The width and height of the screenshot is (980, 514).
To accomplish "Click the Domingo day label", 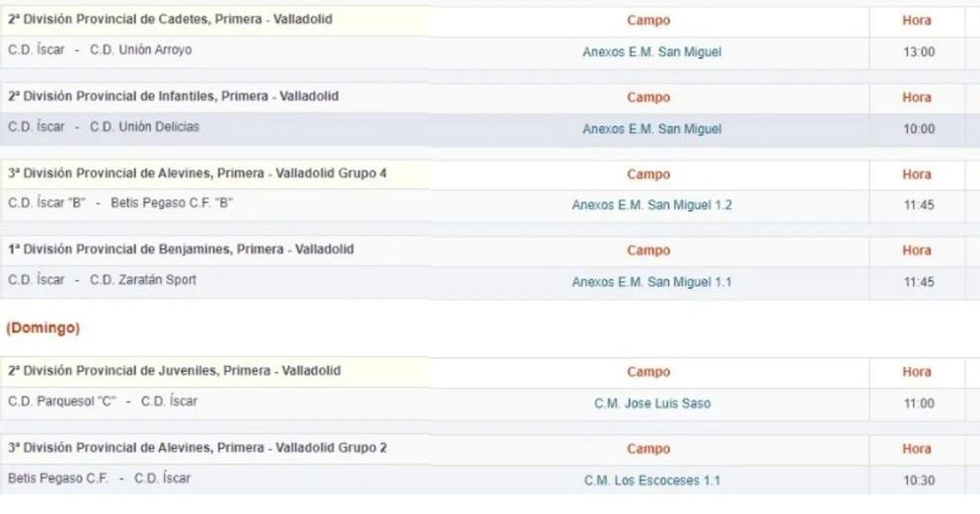I will click(43, 327).
